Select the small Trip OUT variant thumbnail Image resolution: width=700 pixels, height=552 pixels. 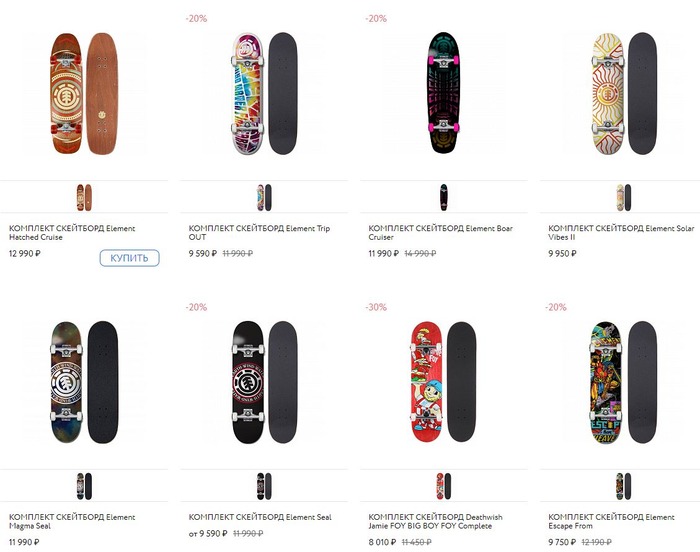(264, 195)
